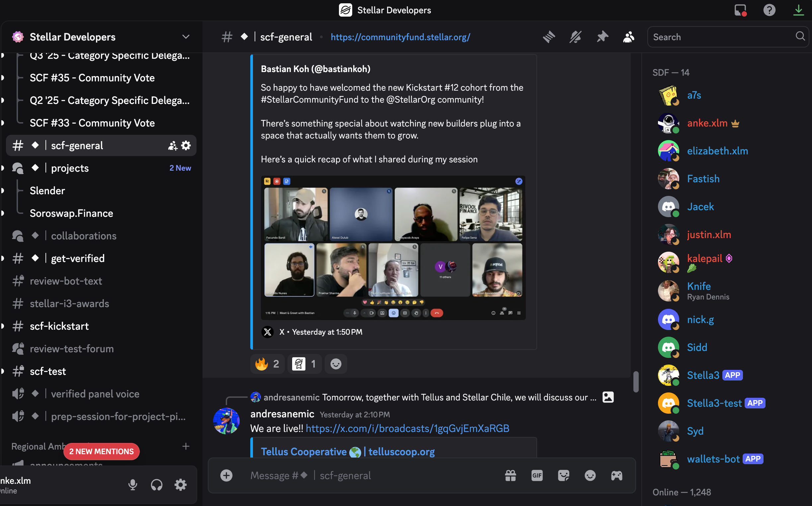Image resolution: width=812 pixels, height=506 pixels.
Task: Toggle notification settings bell icon
Action: coord(575,37)
